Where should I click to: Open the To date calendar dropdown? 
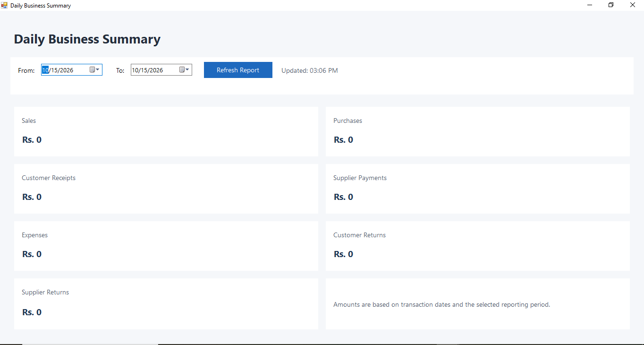point(185,70)
